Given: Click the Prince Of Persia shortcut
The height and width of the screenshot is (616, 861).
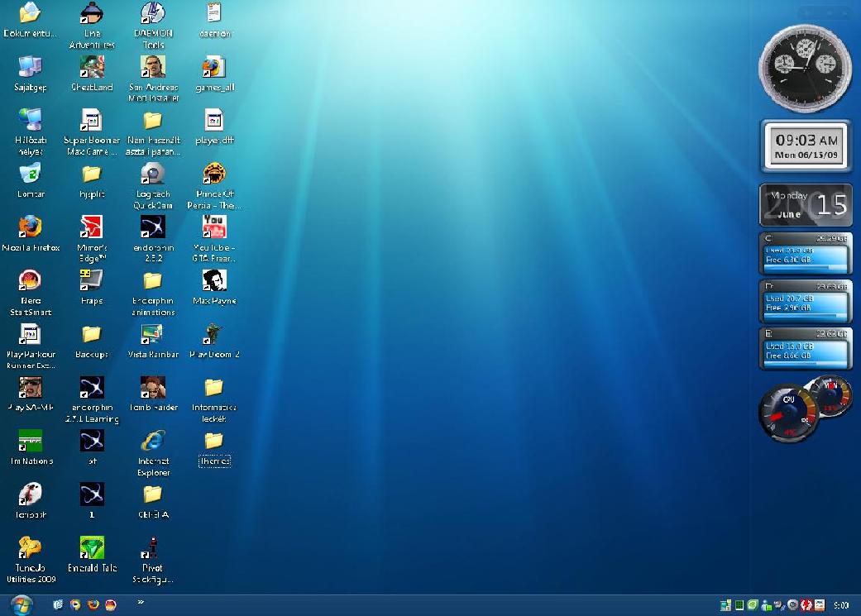Looking at the screenshot, I should 213,174.
